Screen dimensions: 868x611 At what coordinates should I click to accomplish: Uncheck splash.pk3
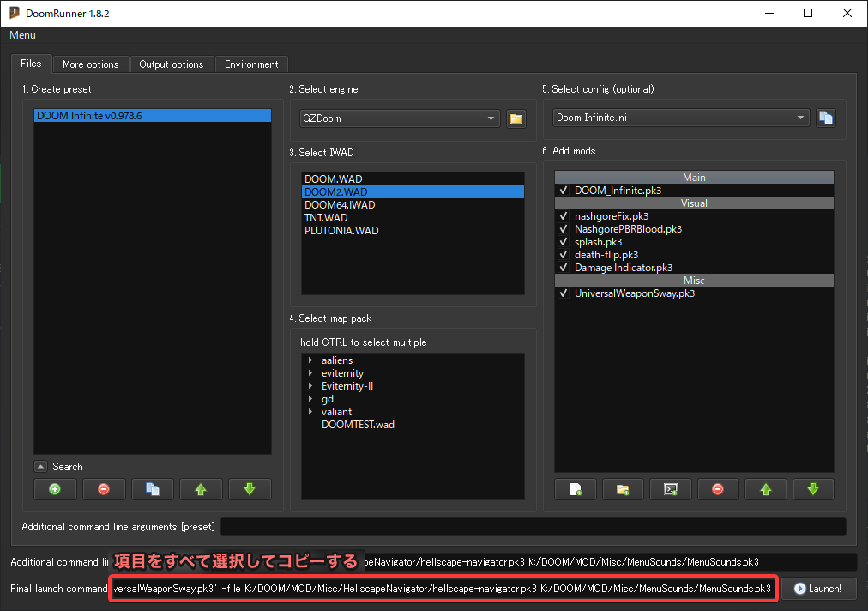click(564, 241)
